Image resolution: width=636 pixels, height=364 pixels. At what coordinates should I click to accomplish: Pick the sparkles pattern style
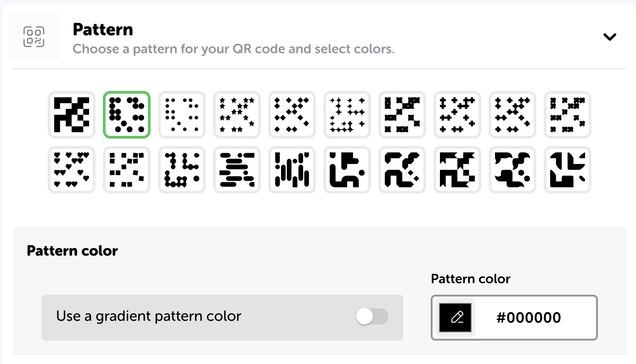[x=347, y=115]
